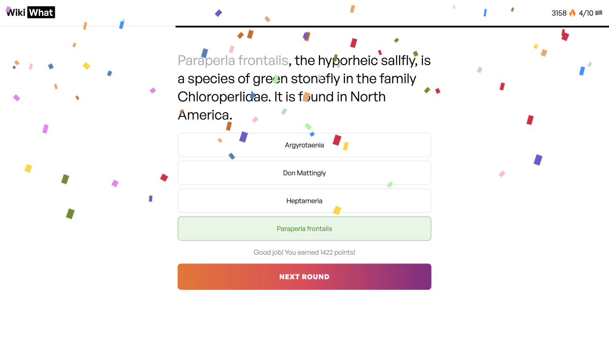Select the highlighted Paraperla frontalis answer
This screenshot has height=364, width=609.
(304, 228)
